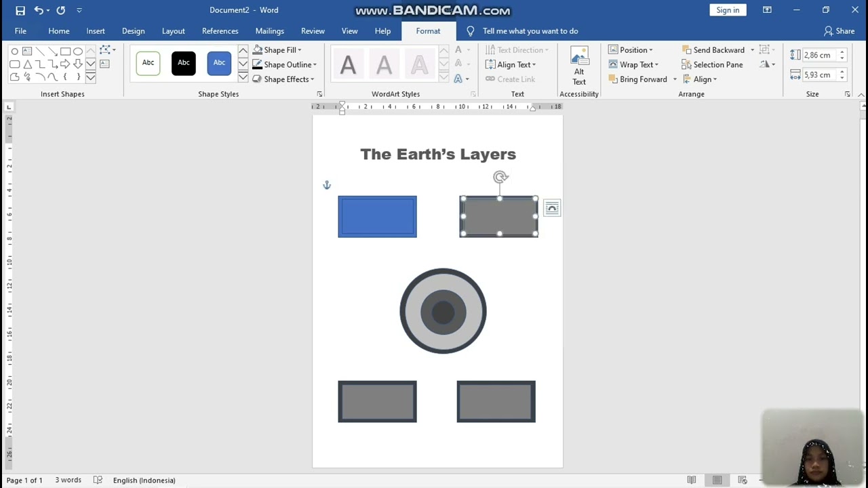Click the Draw Text Box icon

(x=104, y=64)
